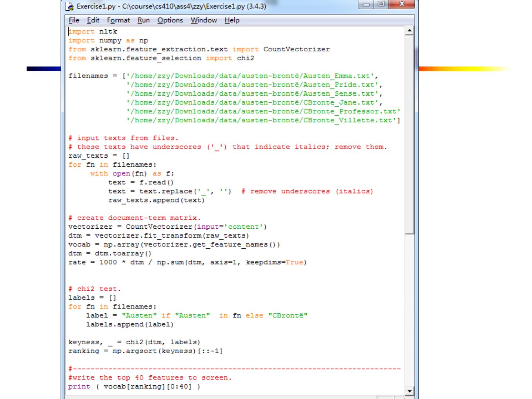Click the scrollbar down arrow
This screenshot has width=532, height=399.
pos(409,391)
